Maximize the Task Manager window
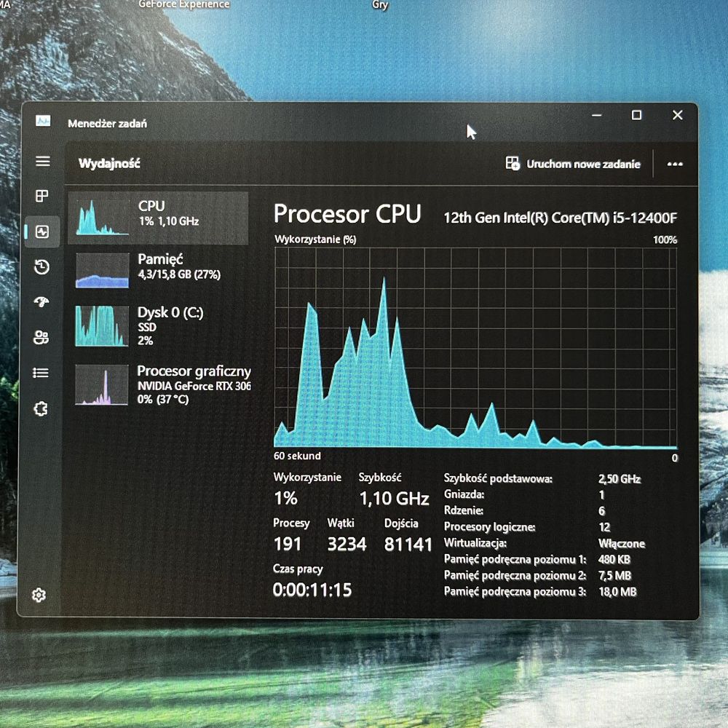The image size is (728, 728). coord(636,115)
